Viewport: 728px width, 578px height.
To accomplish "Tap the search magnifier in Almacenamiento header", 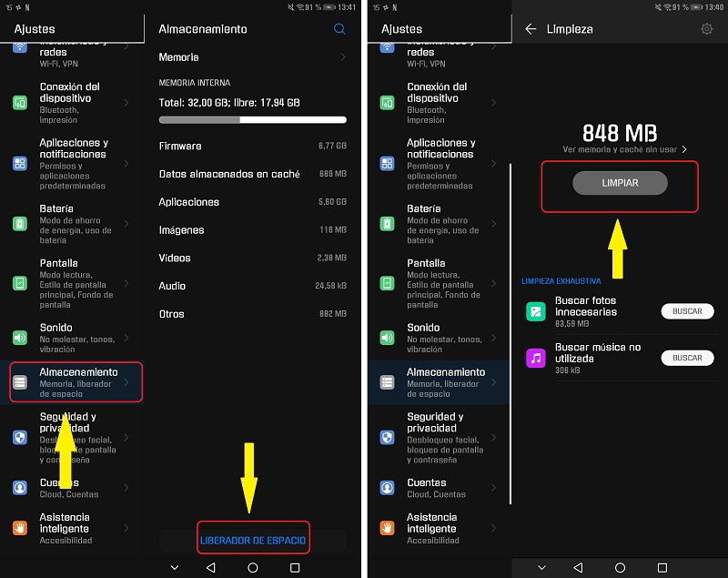I will coord(339,29).
